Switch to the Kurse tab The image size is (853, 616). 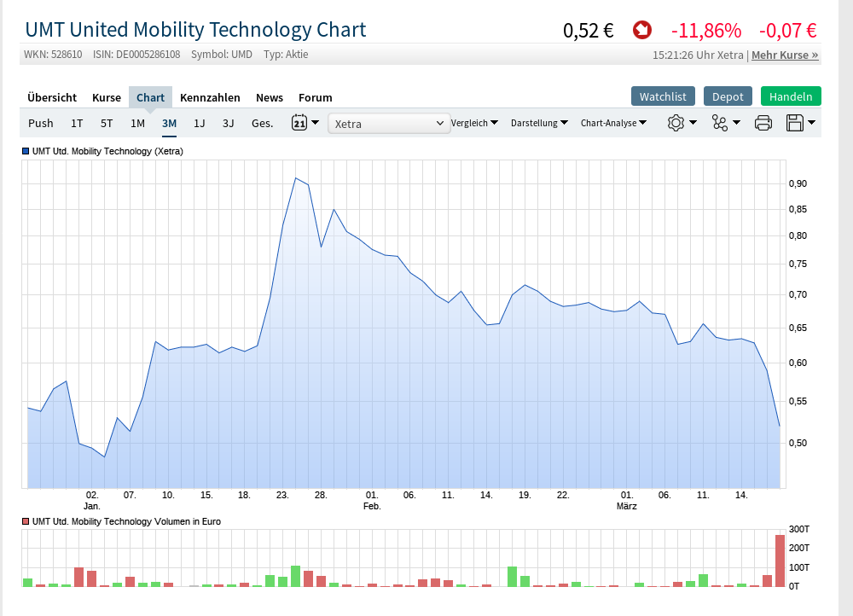[107, 97]
